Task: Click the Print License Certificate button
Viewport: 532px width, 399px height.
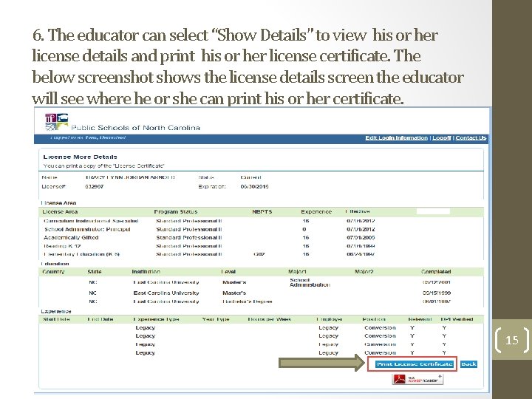Action: [415, 364]
